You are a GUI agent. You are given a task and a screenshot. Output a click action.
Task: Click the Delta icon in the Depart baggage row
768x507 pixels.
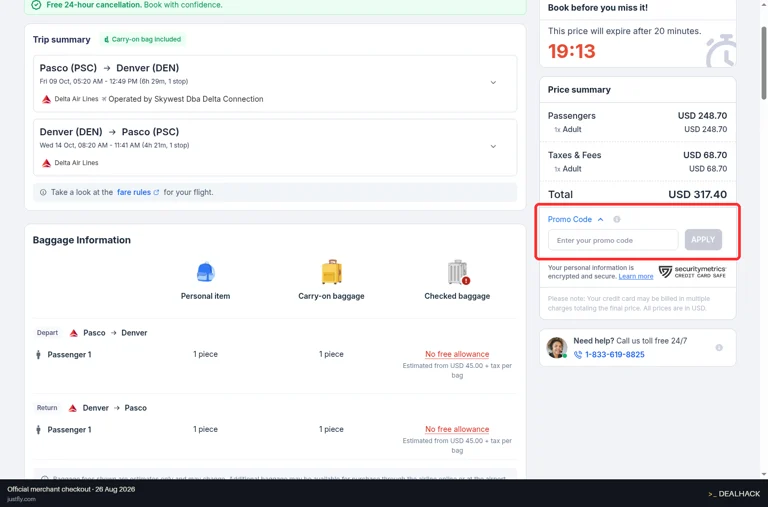point(73,333)
